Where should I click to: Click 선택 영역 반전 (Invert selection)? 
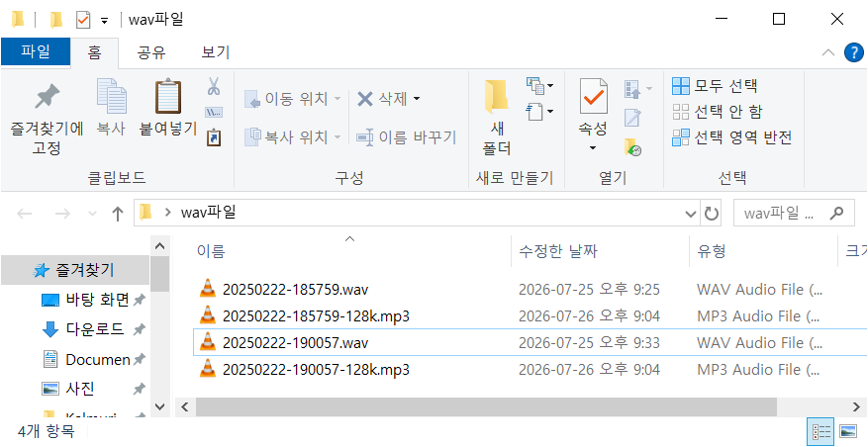[x=732, y=137]
